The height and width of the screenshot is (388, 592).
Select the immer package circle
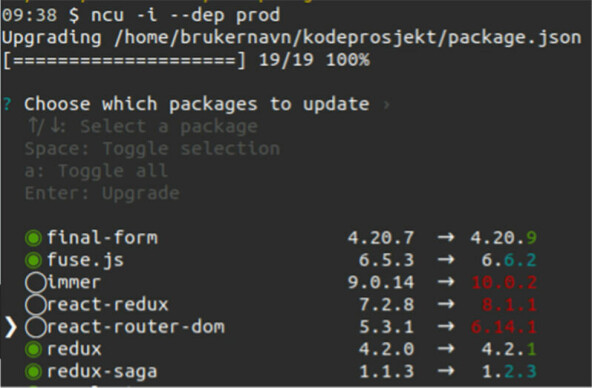coord(35,282)
